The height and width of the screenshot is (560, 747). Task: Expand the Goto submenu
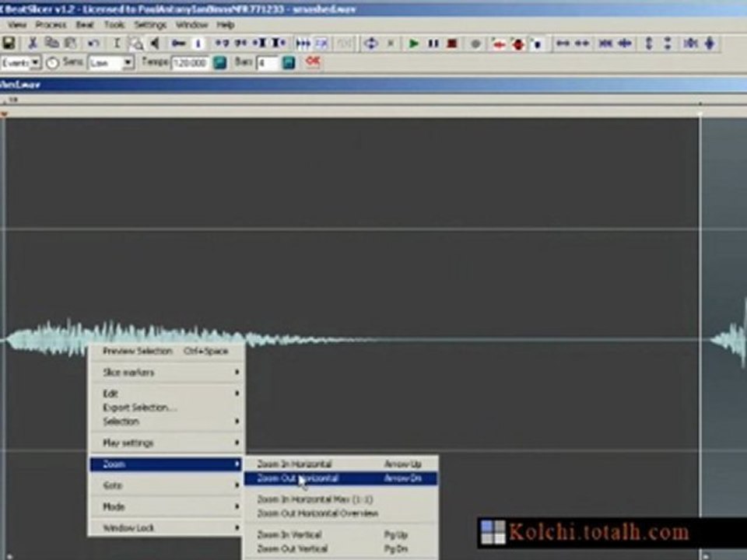pyautogui.click(x=167, y=485)
